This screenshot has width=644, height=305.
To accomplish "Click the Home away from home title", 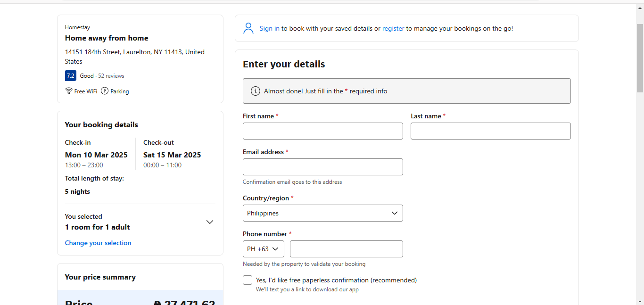I will click(107, 38).
